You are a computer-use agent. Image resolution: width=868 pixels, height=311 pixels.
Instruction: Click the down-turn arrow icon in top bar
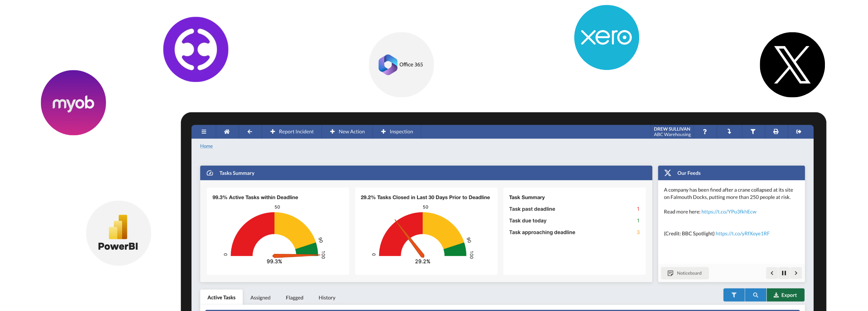point(729,132)
